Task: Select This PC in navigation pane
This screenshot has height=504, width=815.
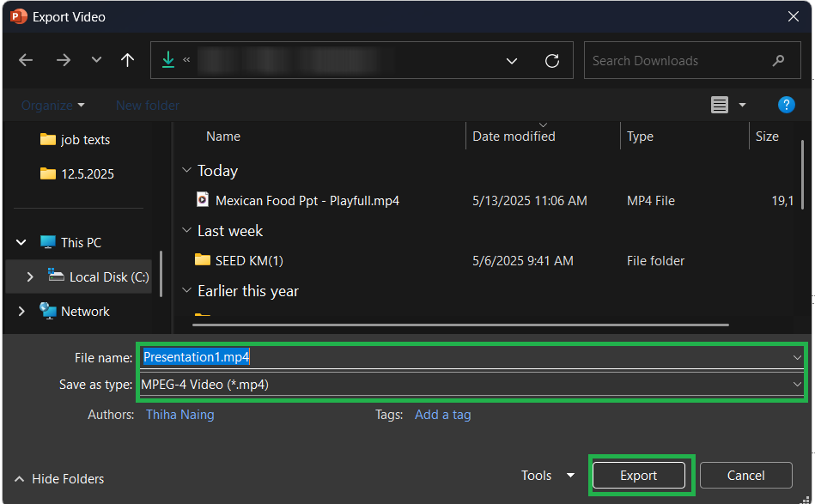Action: (x=70, y=243)
